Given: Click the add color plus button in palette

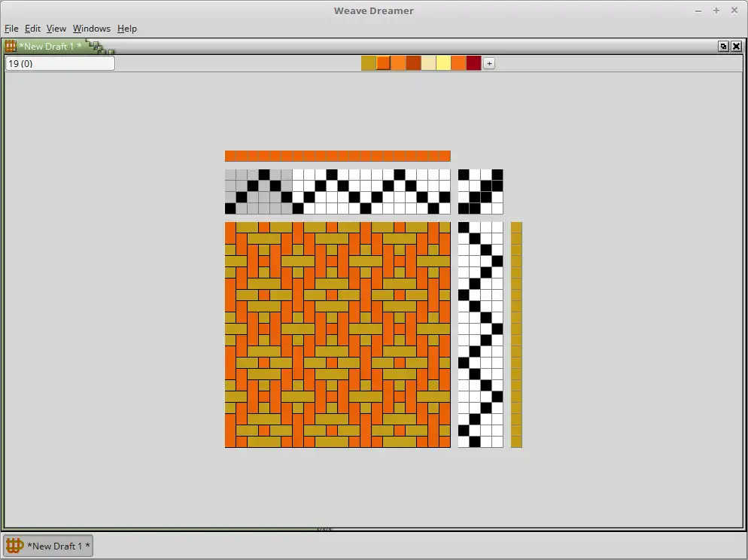Looking at the screenshot, I should 489,63.
